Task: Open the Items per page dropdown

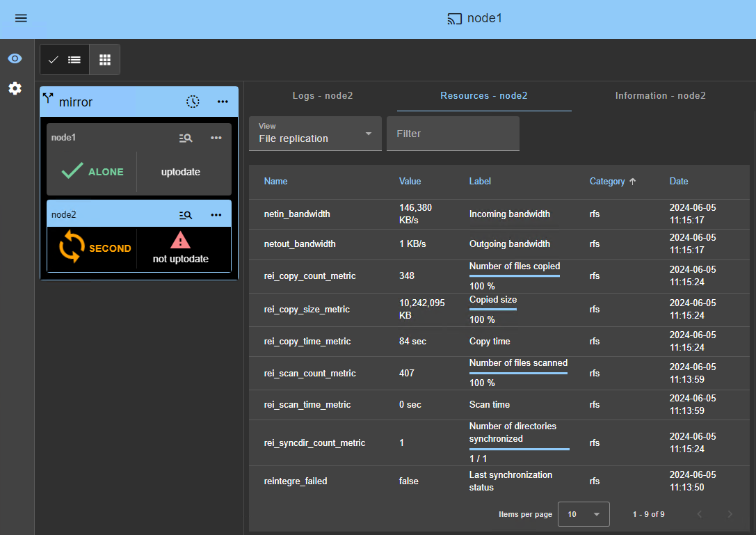Action: 584,514
